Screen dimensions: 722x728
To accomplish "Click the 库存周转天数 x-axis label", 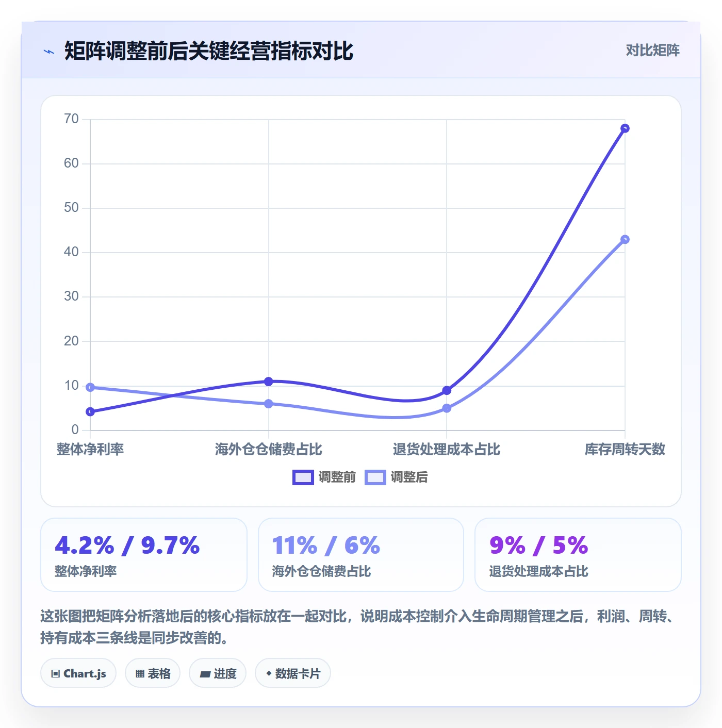I will coord(625,449).
